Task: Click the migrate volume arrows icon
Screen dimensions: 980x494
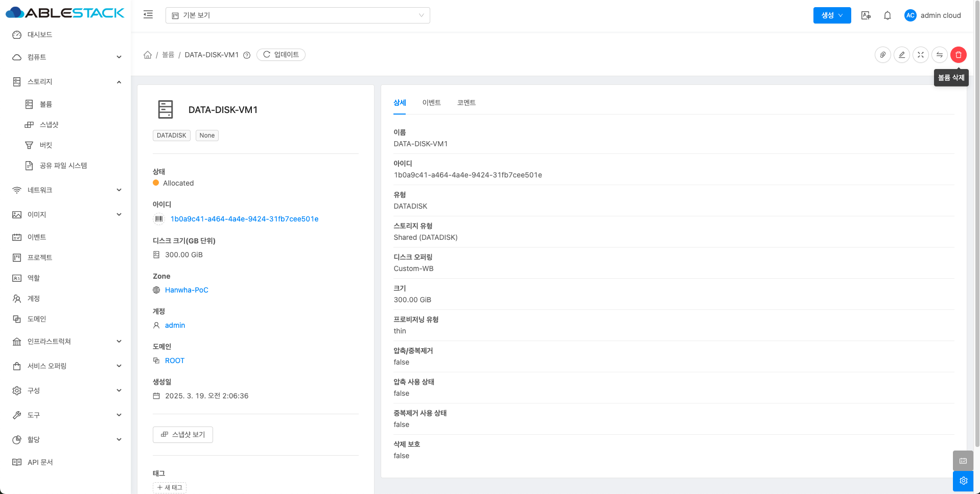Action: (939, 55)
